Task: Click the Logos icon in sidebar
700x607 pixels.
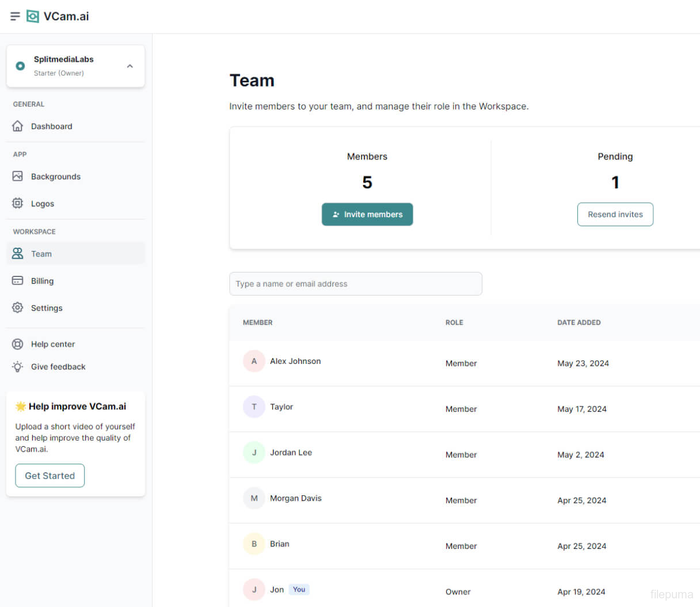Action: pos(18,203)
